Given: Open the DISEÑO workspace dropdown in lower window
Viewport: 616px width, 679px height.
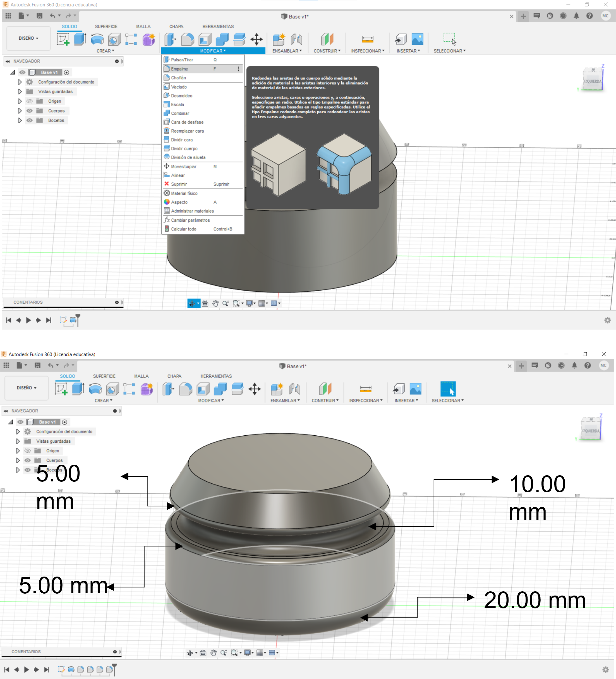Looking at the screenshot, I should click(26, 388).
